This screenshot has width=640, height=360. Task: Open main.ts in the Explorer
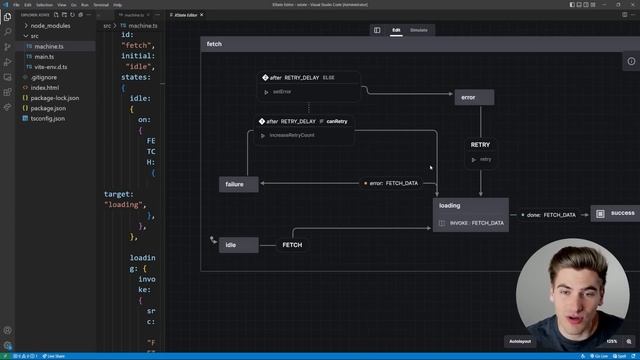pyautogui.click(x=44, y=57)
